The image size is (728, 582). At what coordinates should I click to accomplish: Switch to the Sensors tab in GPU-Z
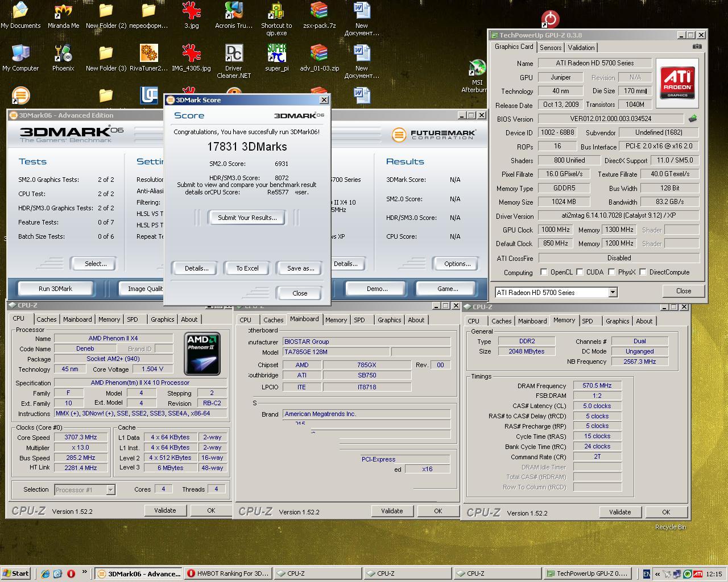tap(550, 48)
